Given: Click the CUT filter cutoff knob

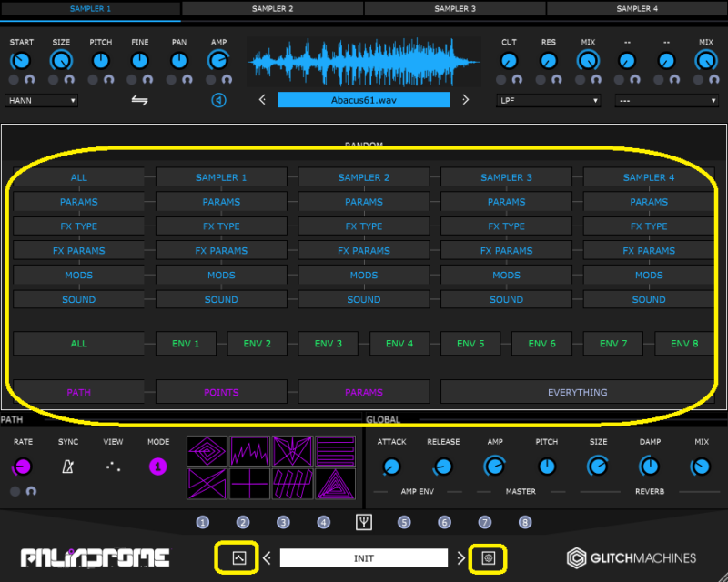Looking at the screenshot, I should point(509,61).
